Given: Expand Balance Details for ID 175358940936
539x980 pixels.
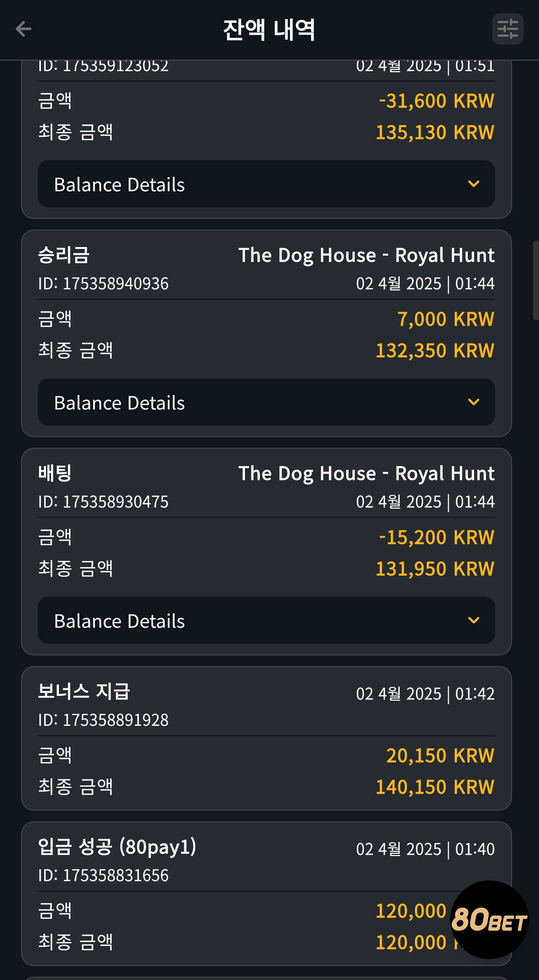Looking at the screenshot, I should coord(266,402).
